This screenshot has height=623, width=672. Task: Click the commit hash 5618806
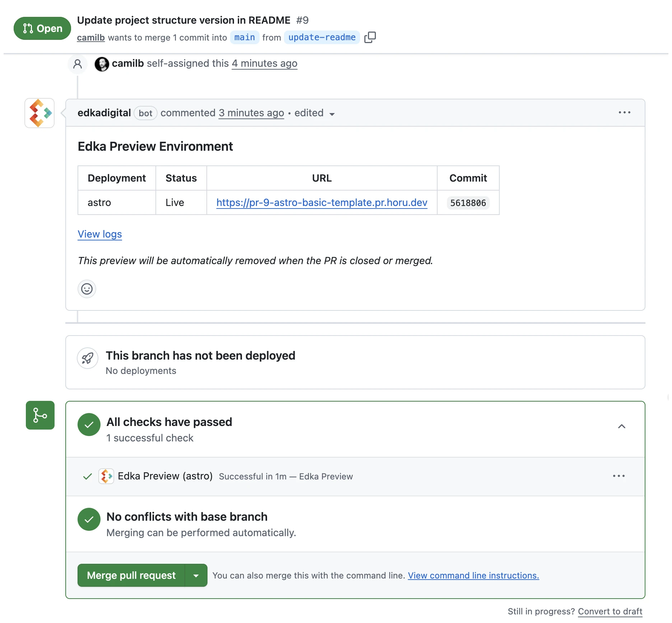pyautogui.click(x=468, y=203)
